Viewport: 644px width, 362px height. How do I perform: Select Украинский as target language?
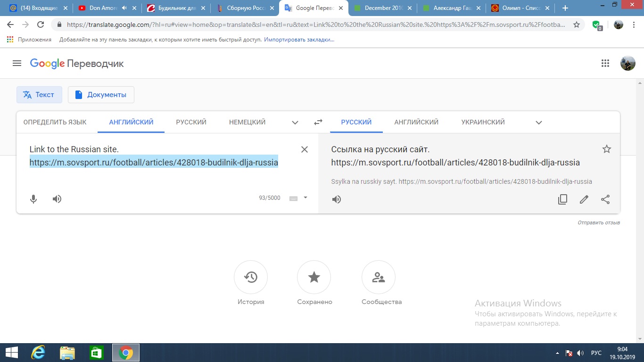483,122
